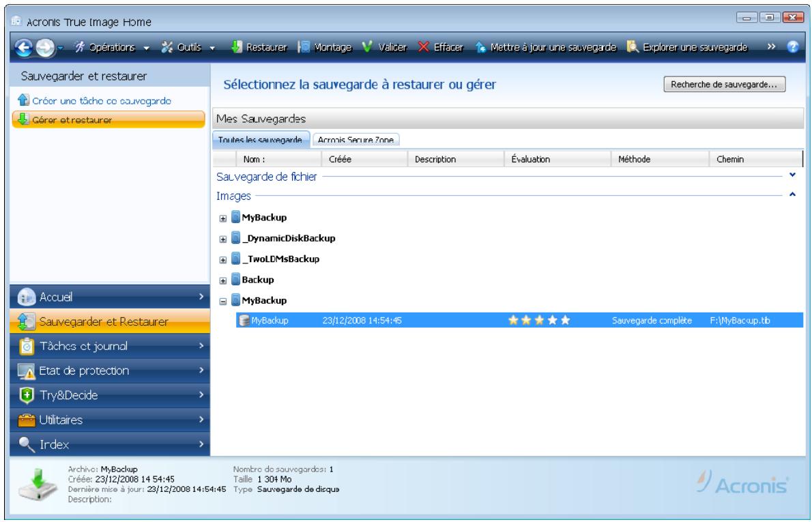Expand the _DynamicDiskBackup tree node
Viewport: 812px width, 522px height.
pyautogui.click(x=223, y=240)
